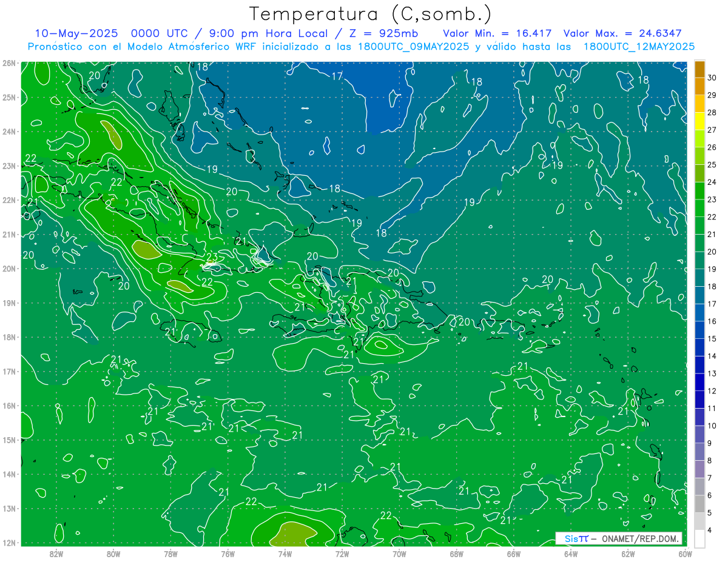Screen dimensions: 728x562
Task: Click the '30' value on the color legend
Action: tap(712, 78)
